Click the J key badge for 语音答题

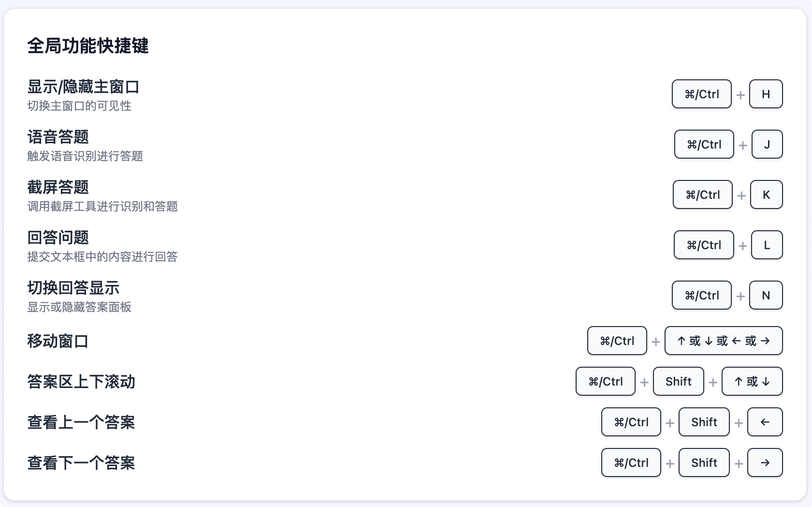[767, 144]
